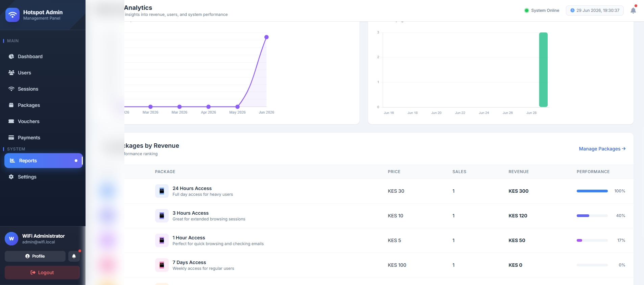Image resolution: width=644 pixels, height=285 pixels.
Task: Click the WiFi Administrator avatar circle
Action: tap(11, 239)
